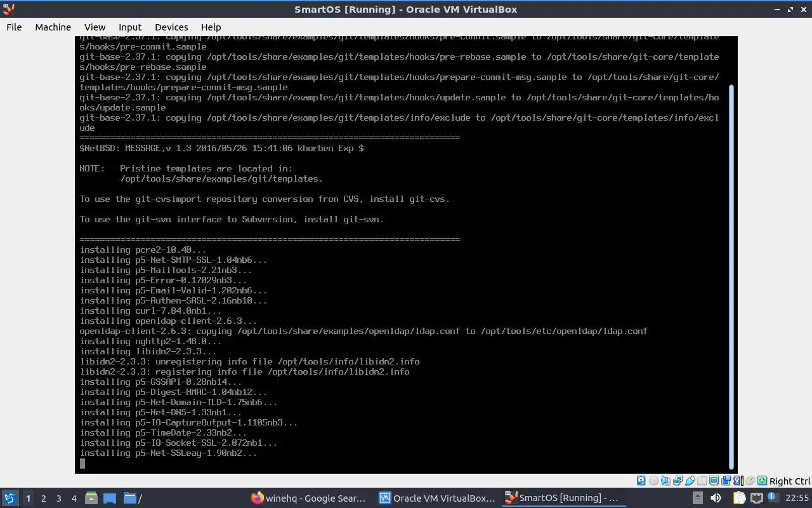Click the terminal cursor block
812x508 pixels.
click(x=82, y=464)
